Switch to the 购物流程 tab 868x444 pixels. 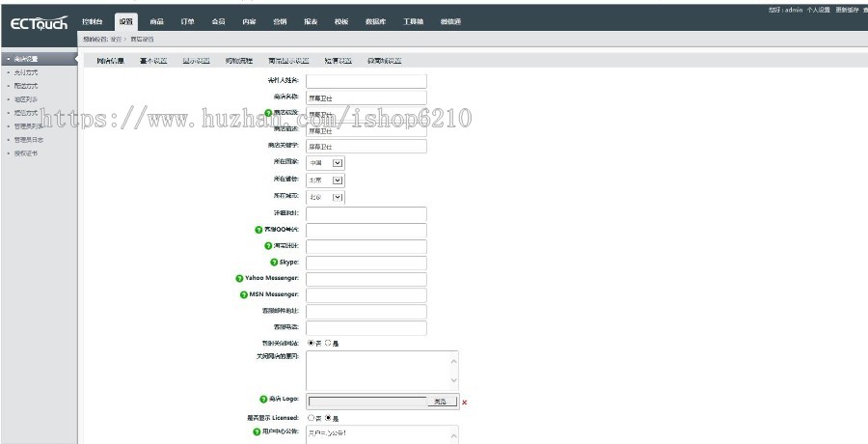tap(239, 61)
